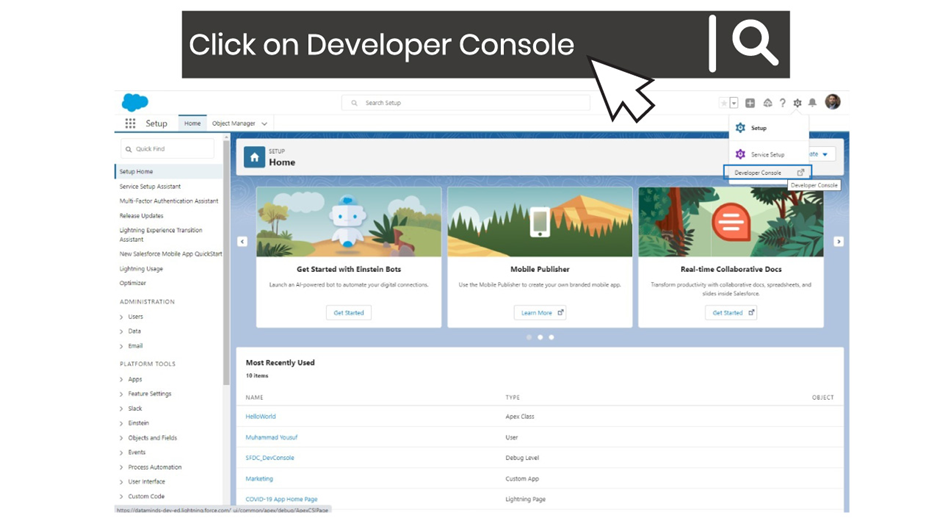Click the Setup Home house icon
940x529 pixels.
[254, 157]
